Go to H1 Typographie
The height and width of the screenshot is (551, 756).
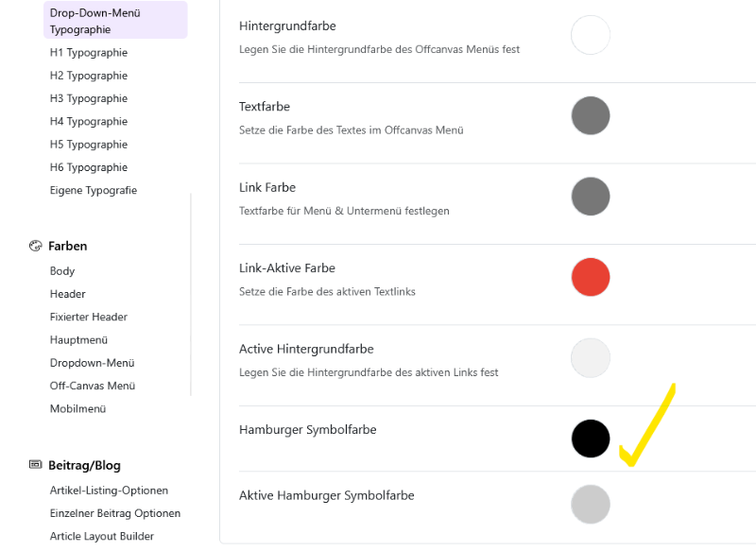tap(89, 53)
